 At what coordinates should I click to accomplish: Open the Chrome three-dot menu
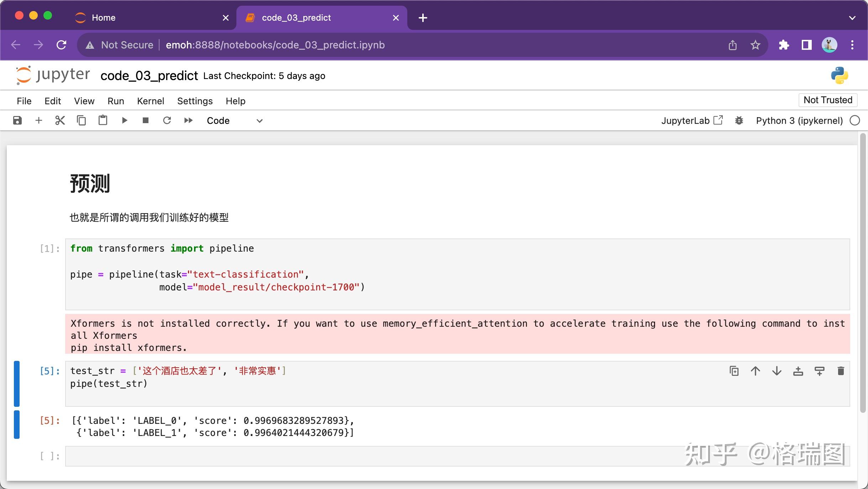(852, 45)
